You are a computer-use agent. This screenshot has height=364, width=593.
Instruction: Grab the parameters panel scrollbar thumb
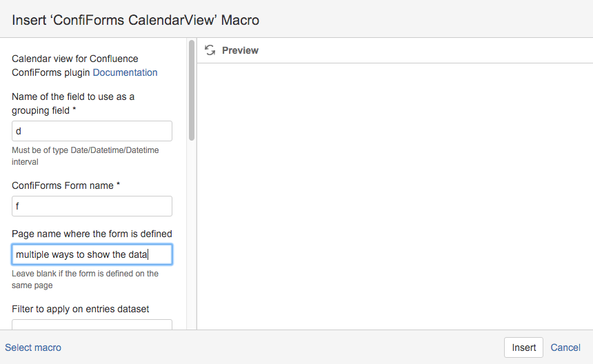[192, 90]
